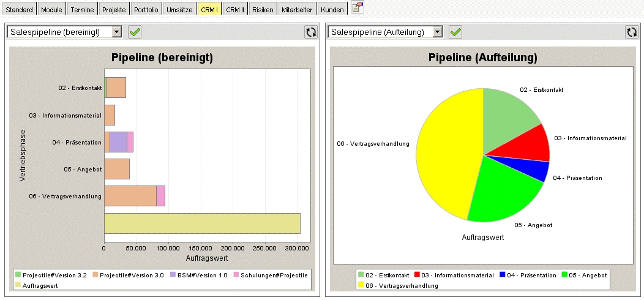Open the Module tab
This screenshot has width=644, height=300.
(51, 10)
